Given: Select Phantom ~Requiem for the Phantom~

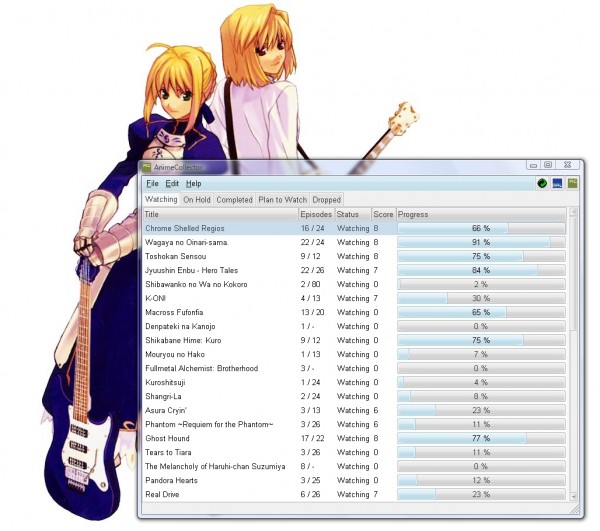Looking at the screenshot, I should click(x=209, y=425).
